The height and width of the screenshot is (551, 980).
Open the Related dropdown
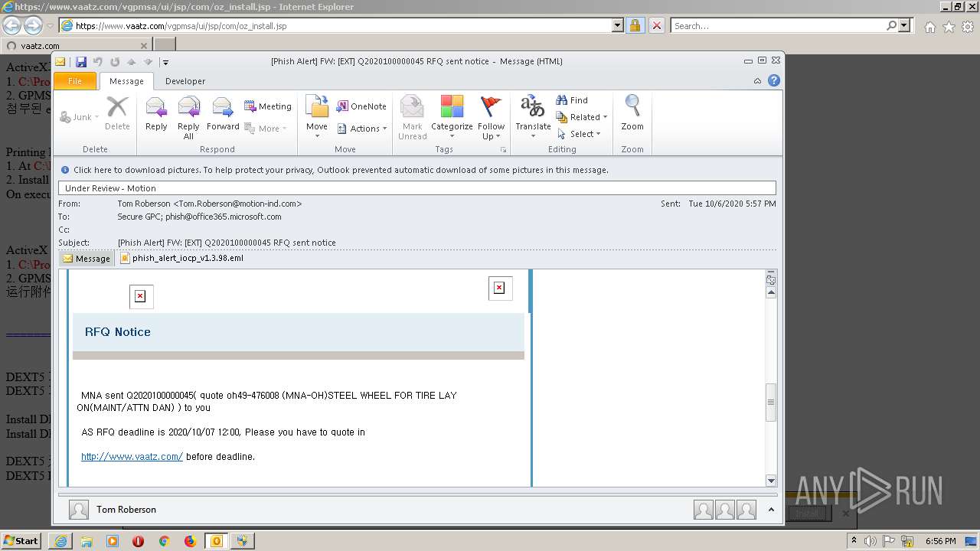582,117
